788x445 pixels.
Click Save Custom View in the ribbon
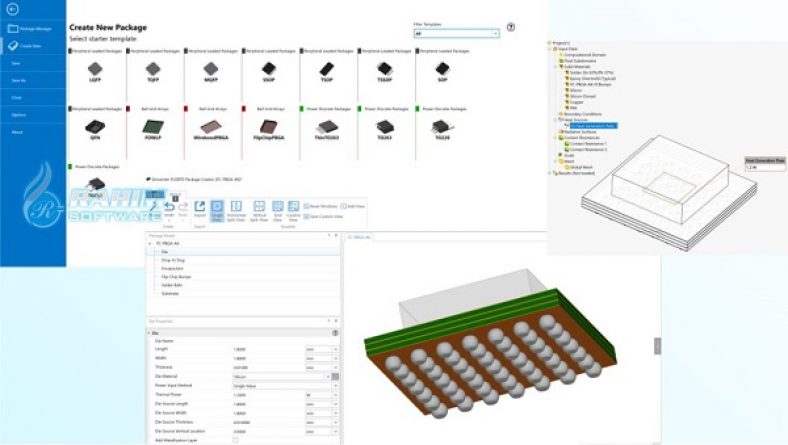click(323, 216)
